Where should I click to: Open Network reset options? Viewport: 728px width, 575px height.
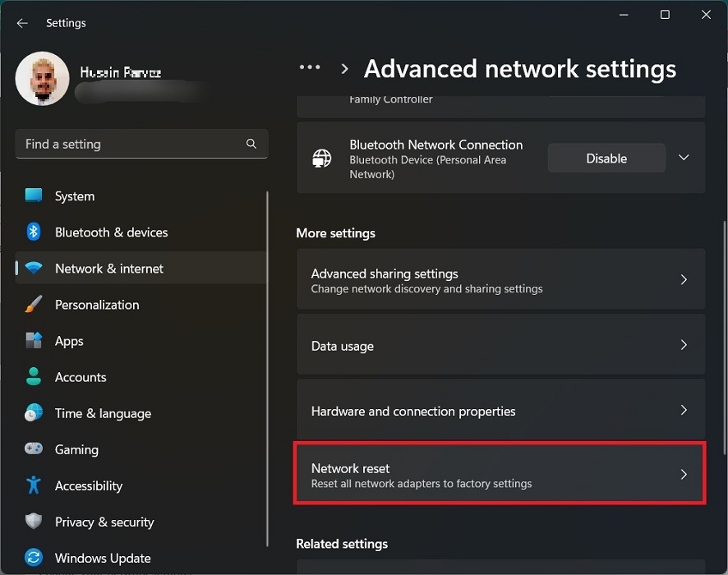(x=500, y=474)
